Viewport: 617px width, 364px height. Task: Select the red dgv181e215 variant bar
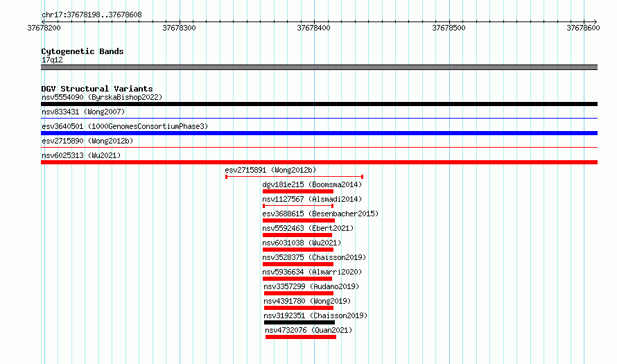click(298, 191)
